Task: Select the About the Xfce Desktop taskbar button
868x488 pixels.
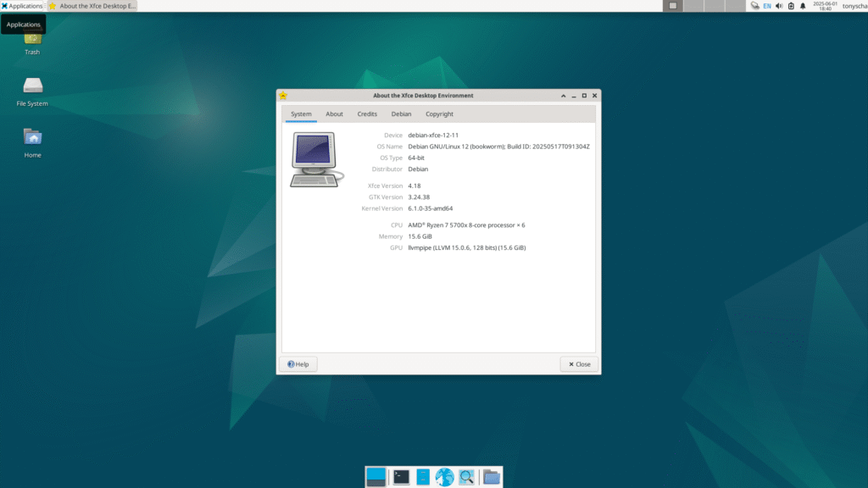Action: point(92,6)
